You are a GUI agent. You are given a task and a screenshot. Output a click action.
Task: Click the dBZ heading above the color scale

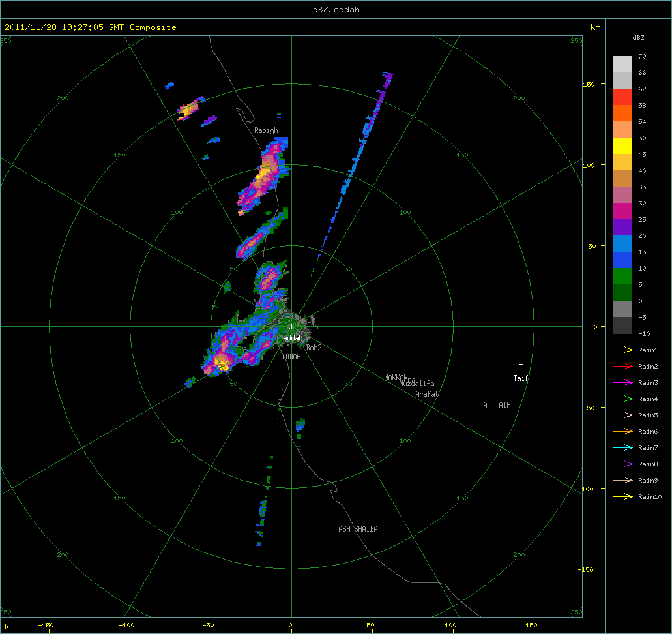638,38
